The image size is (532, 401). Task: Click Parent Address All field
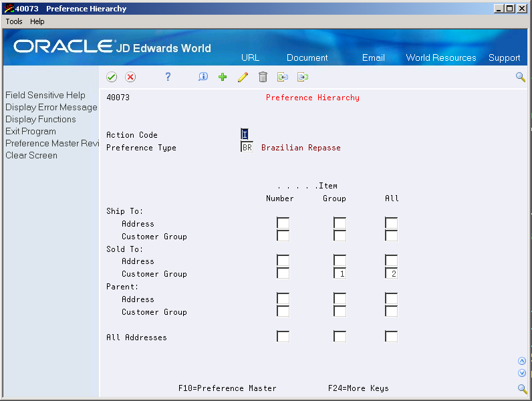pos(391,299)
